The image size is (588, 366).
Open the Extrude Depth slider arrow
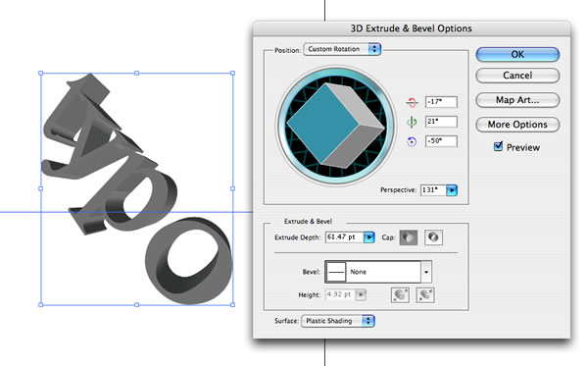tap(369, 237)
